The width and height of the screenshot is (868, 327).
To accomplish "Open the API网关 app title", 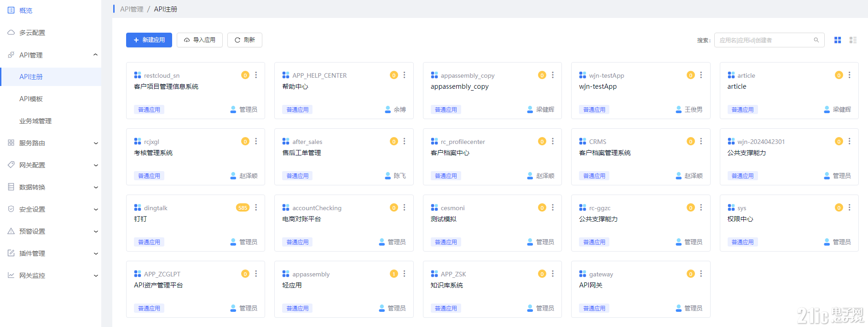I will (590, 285).
